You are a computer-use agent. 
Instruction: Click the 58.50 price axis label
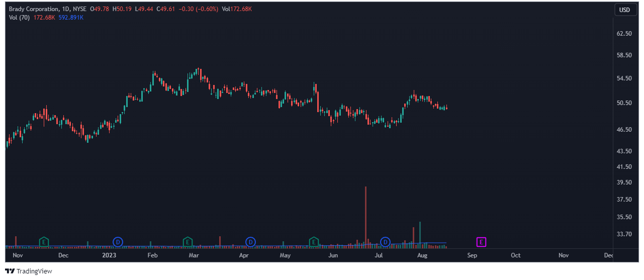tap(624, 55)
